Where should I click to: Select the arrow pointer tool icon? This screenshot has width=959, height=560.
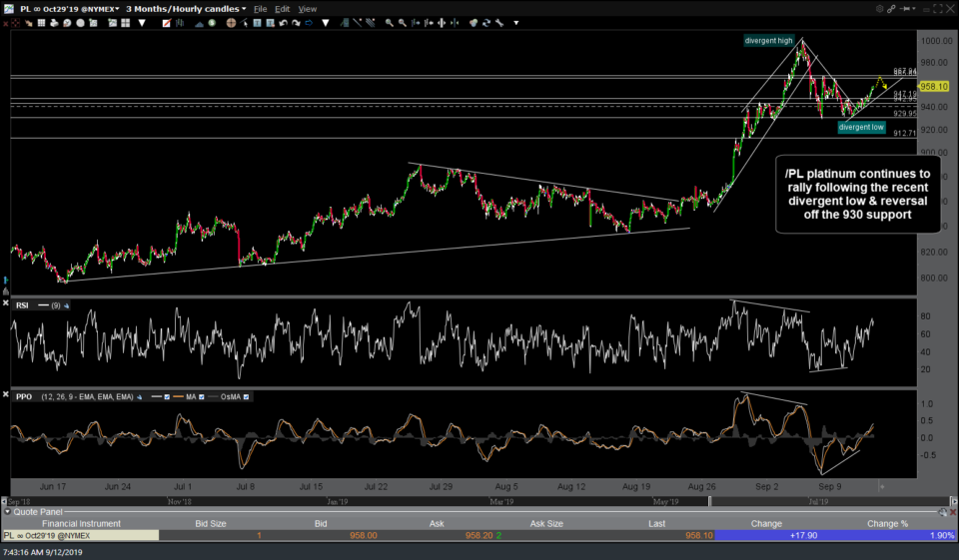pos(244,23)
